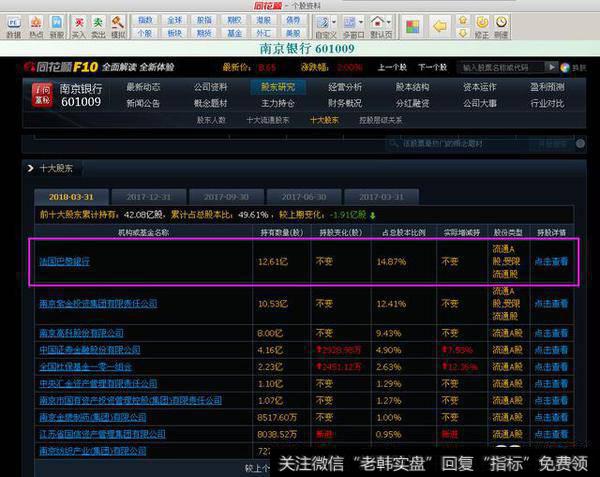
Task: Open the 美股 US stocks toolbar button
Action: tap(293, 33)
